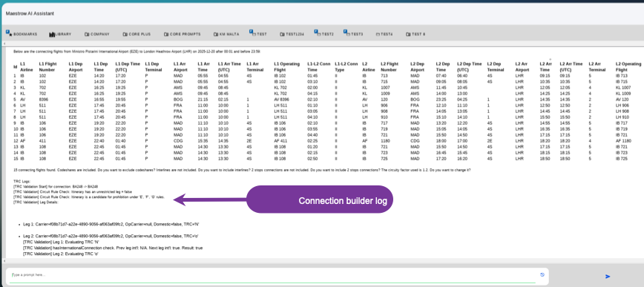Select the 'IB 719' operating flight cell
This screenshot has height=287, width=644.
(622, 129)
